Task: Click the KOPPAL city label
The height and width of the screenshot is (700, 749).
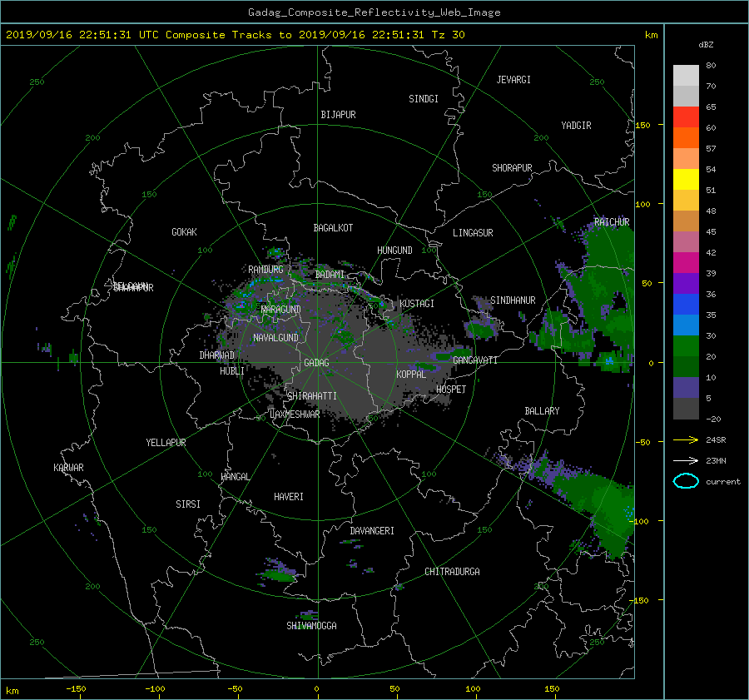Action: (x=411, y=374)
